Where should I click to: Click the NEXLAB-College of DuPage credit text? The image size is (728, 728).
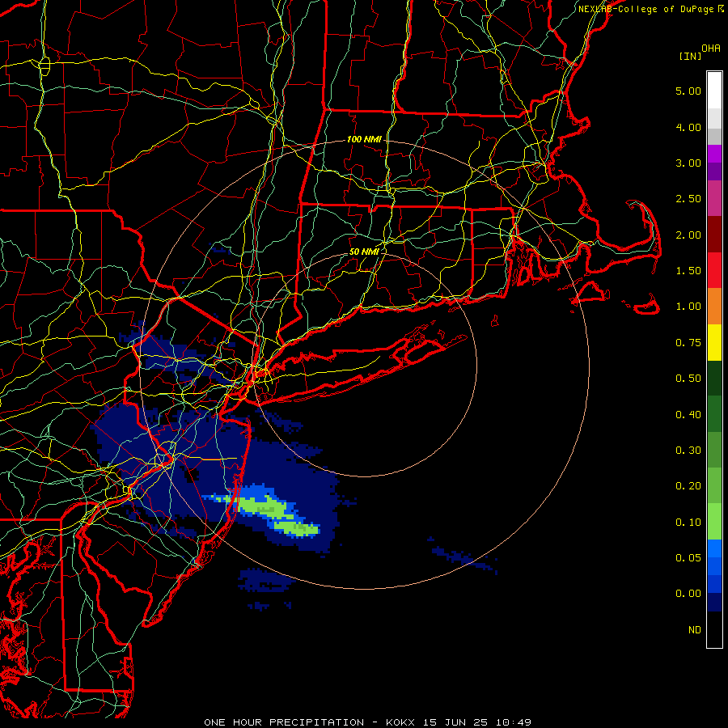click(645, 9)
